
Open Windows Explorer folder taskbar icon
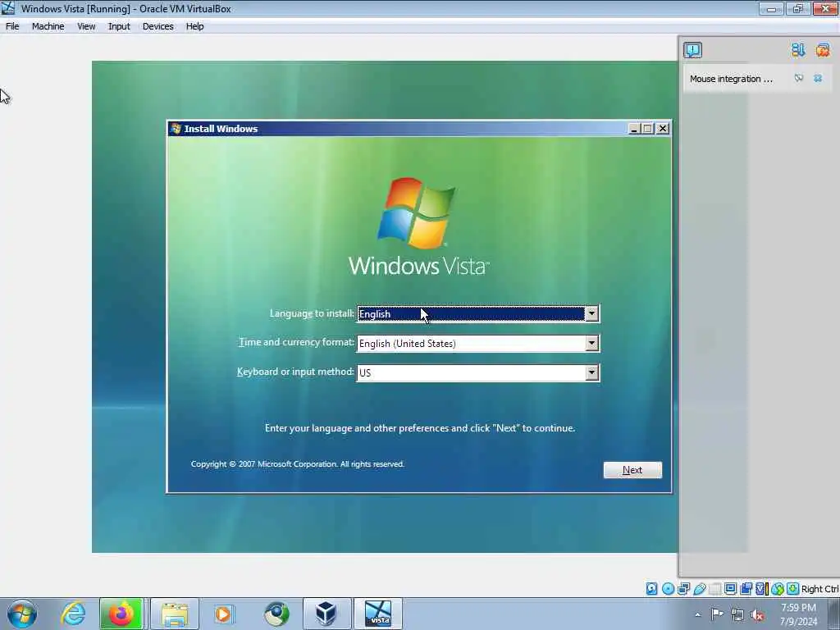(x=175, y=614)
